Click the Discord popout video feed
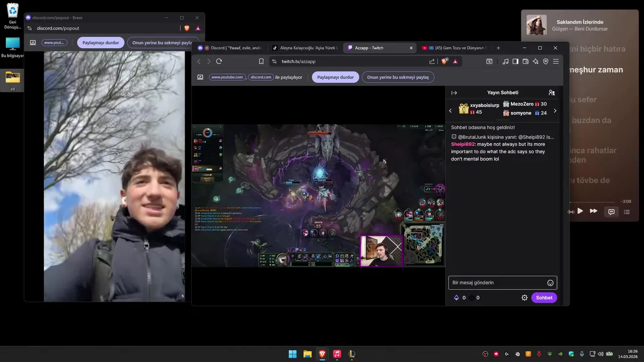The height and width of the screenshot is (362, 644). [x=114, y=176]
